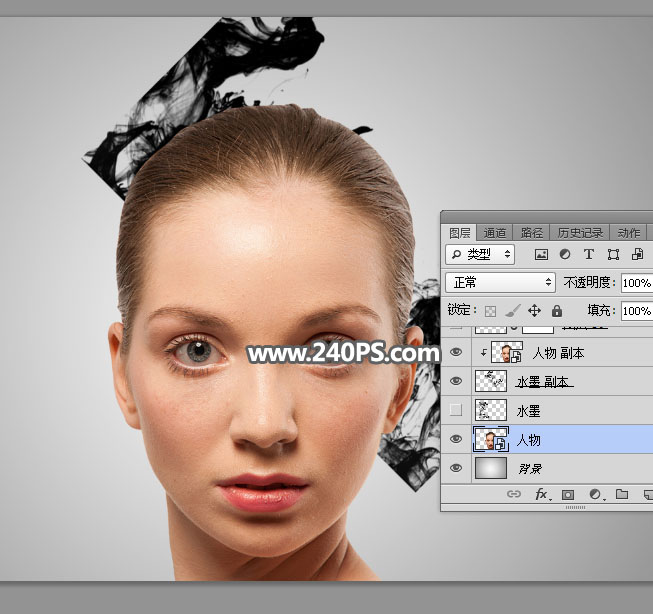Select the 人物 副本 layer thumbnail
This screenshot has height=614, width=653.
[507, 352]
